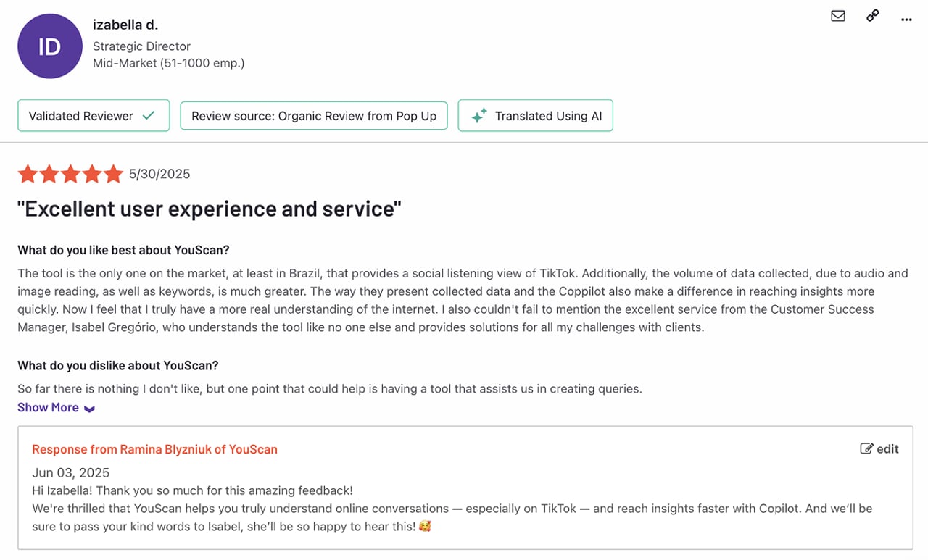Viewport: 928px width, 560px height.
Task: Click the chevron arrow beside Show More
Action: (89, 409)
